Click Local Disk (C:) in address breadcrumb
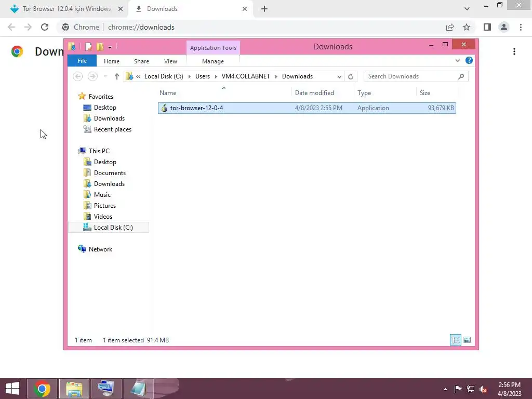 click(164, 76)
